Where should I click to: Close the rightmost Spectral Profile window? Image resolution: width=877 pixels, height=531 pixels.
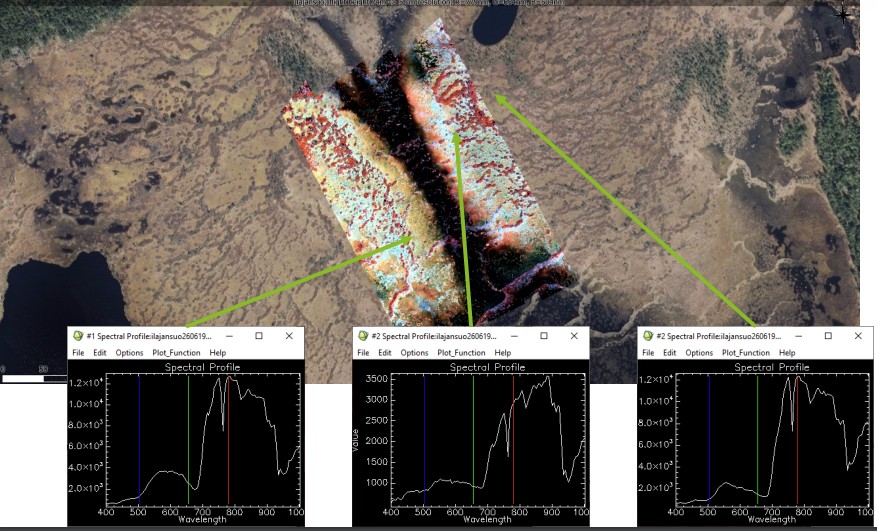[x=857, y=336]
